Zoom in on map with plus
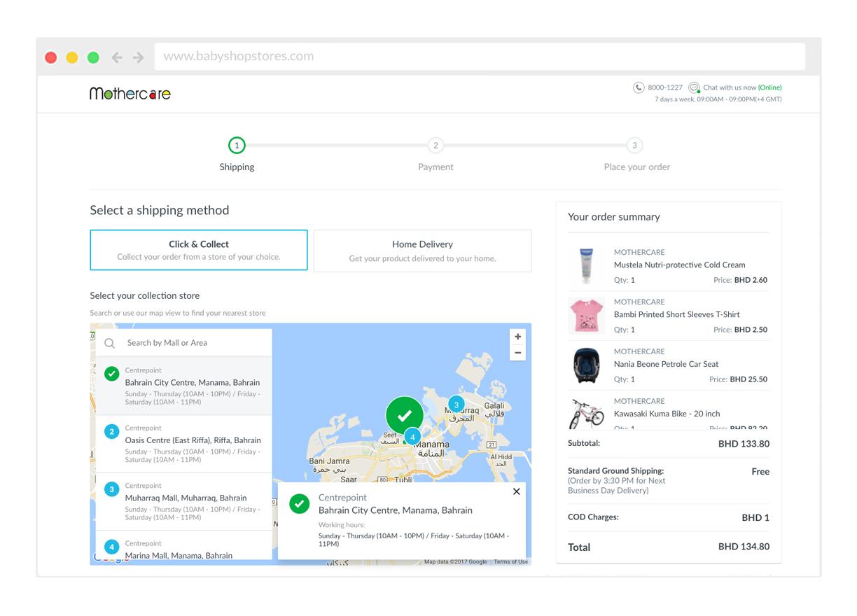 (x=518, y=337)
